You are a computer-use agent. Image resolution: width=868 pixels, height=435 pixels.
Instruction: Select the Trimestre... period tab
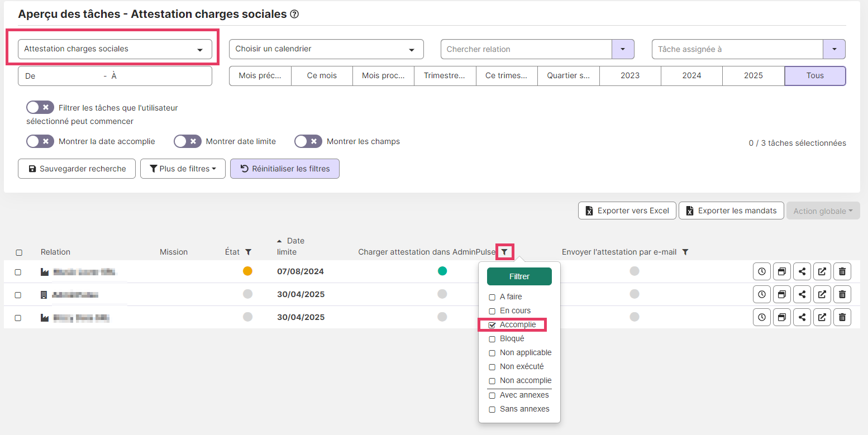click(445, 75)
